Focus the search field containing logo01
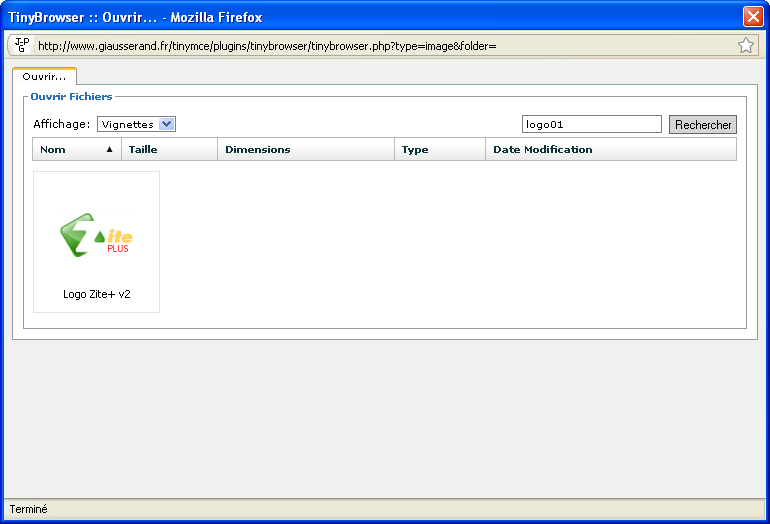Screen dimensions: 770x524 click(591, 125)
